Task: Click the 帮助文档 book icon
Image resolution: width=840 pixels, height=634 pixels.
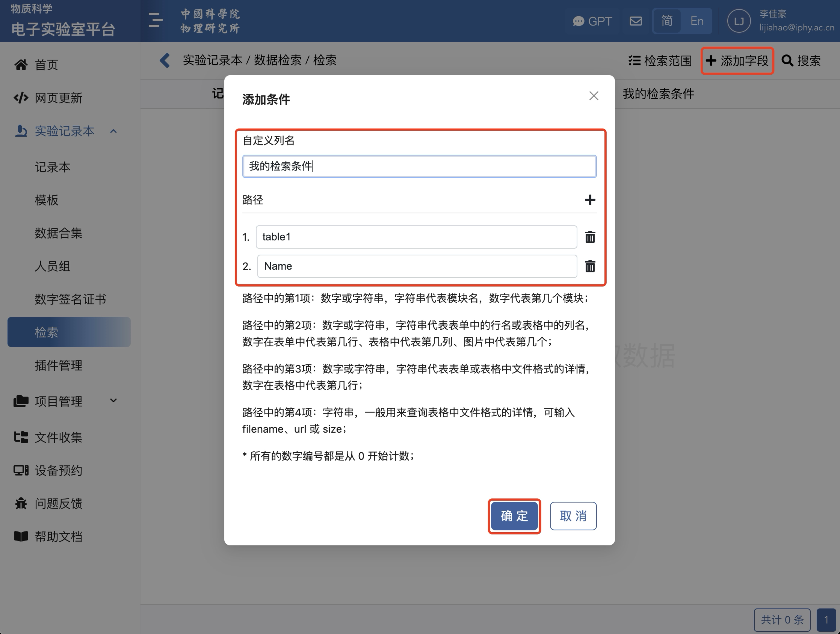Action: click(x=21, y=536)
